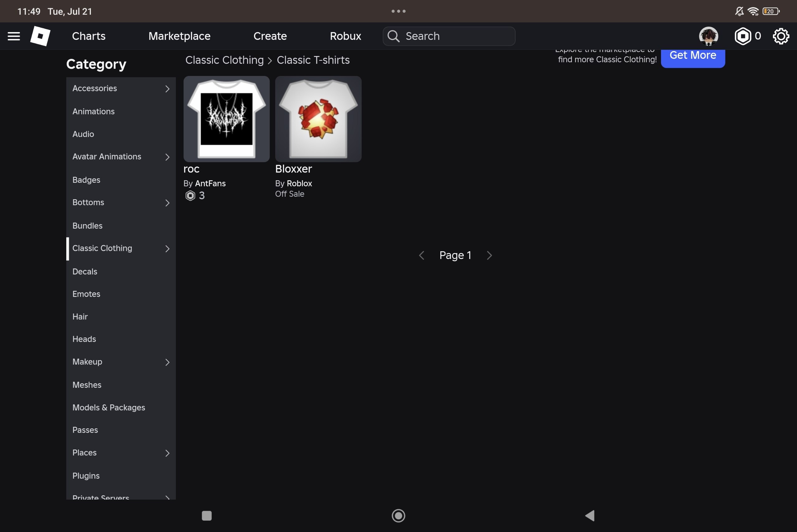
Task: Open the roc item title
Action: [x=191, y=169]
